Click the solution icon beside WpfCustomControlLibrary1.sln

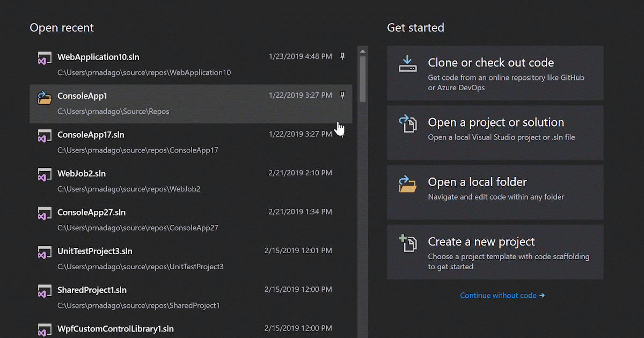coord(45,329)
